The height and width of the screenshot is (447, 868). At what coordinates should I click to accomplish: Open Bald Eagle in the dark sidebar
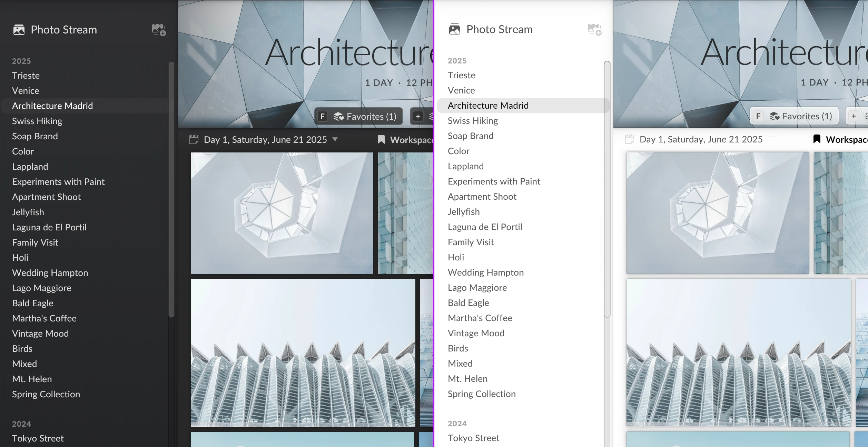(x=33, y=303)
